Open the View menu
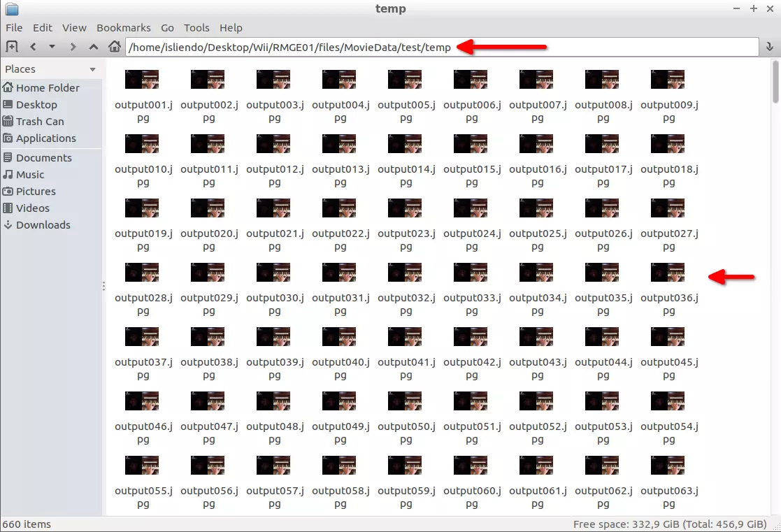This screenshot has width=781, height=532. (x=74, y=28)
